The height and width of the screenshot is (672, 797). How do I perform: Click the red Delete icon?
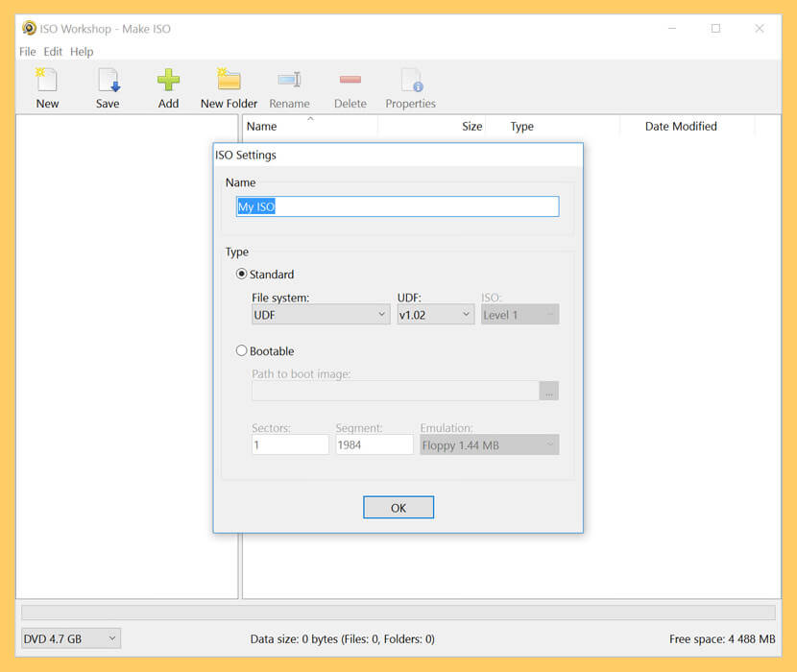350,81
